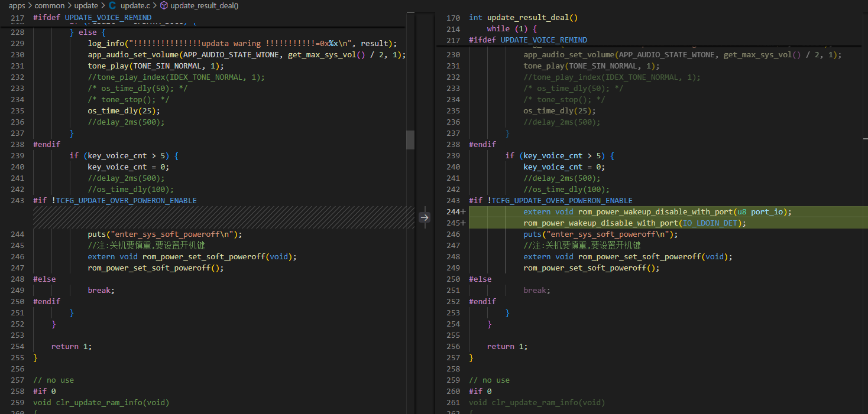Click "puts" line 244 in the original pane
The height and width of the screenshot is (414, 868).
165,234
